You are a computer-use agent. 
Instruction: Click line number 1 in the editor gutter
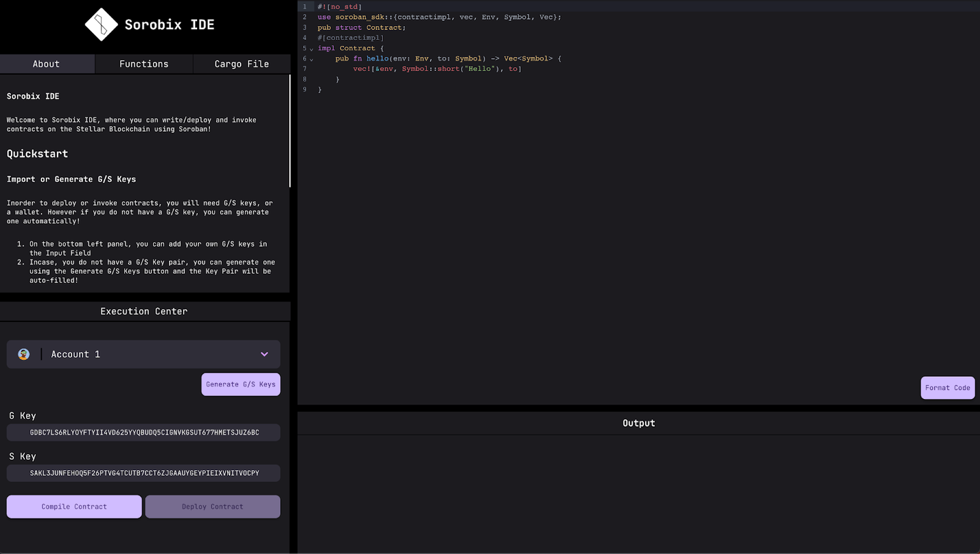(x=304, y=6)
